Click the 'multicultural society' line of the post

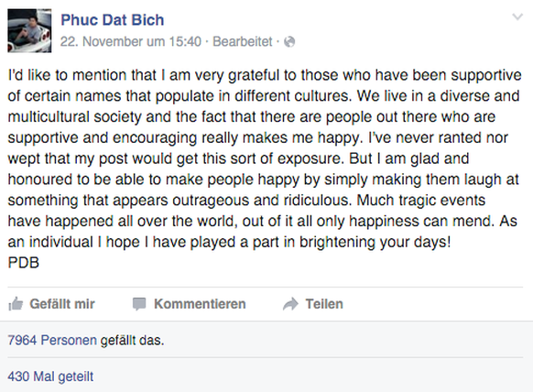point(252,117)
